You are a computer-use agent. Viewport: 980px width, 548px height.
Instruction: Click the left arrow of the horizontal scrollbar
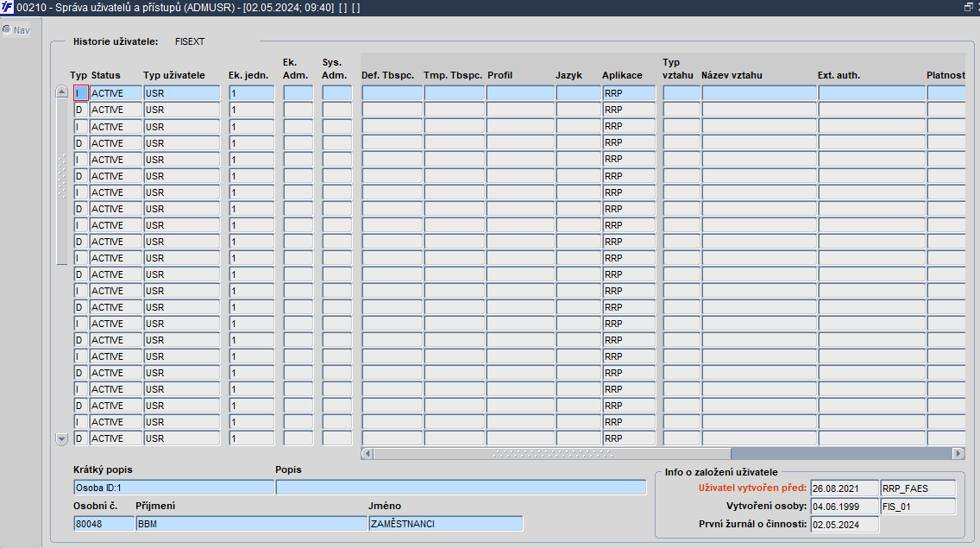coord(367,454)
